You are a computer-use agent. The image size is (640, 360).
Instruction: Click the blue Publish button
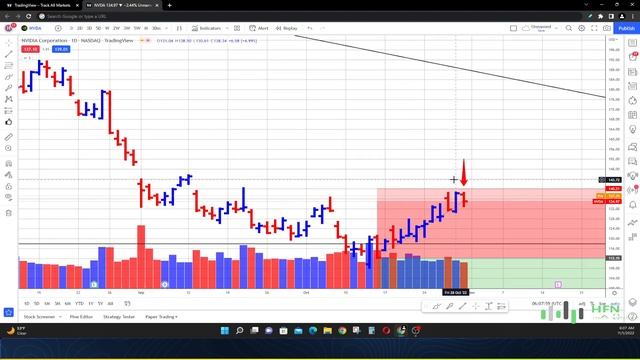(x=627, y=28)
